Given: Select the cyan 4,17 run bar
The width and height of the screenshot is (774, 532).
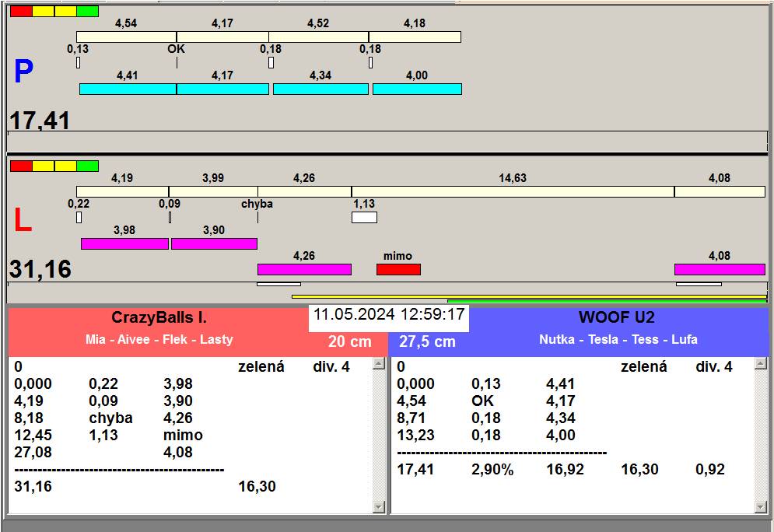Looking at the screenshot, I should tap(222, 89).
